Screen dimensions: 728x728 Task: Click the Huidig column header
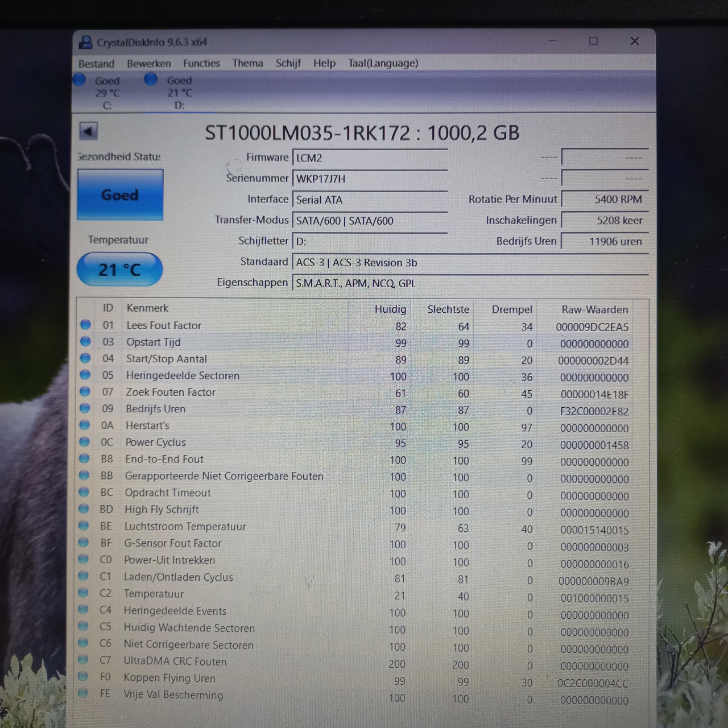pyautogui.click(x=390, y=309)
